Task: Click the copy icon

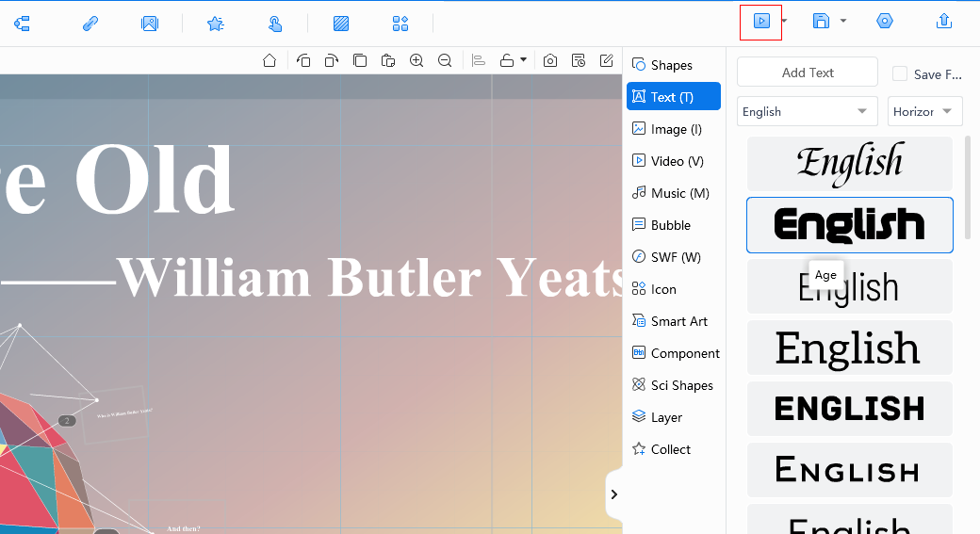Action: tap(360, 60)
